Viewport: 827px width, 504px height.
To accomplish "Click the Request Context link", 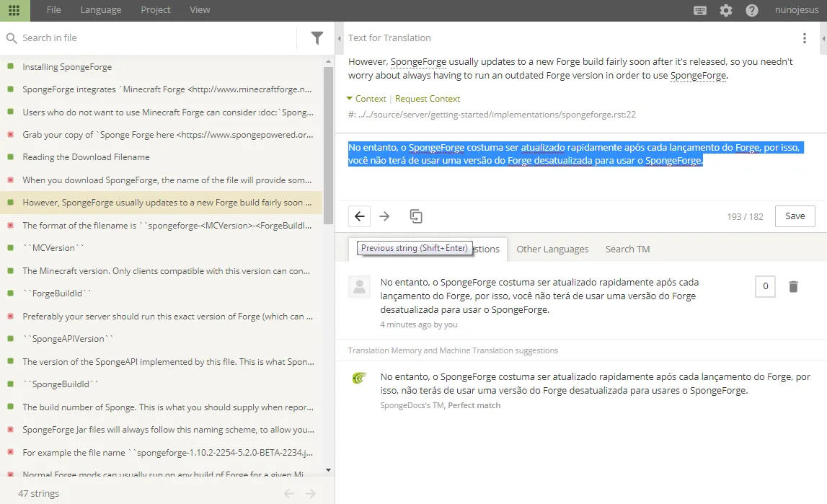I will [x=428, y=99].
